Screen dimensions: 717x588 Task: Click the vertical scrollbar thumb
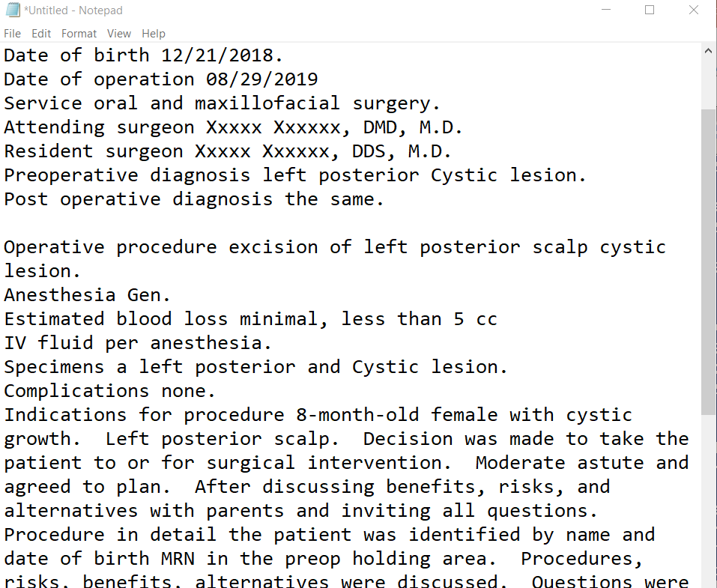[x=709, y=262]
